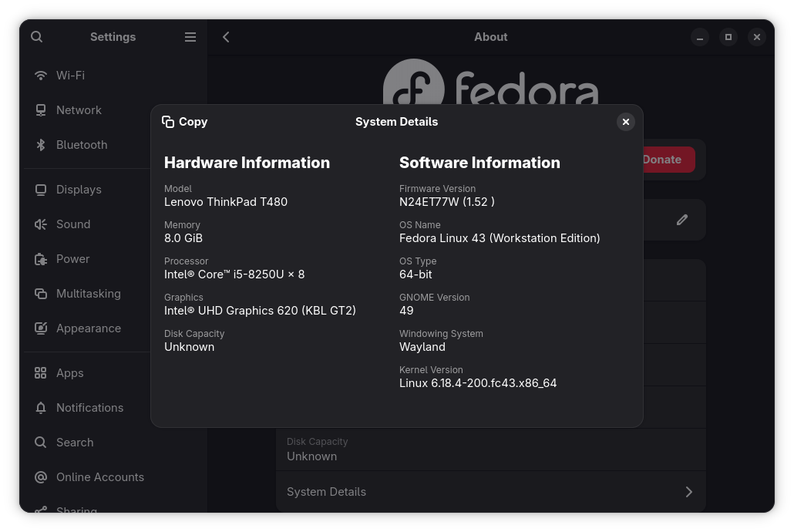Open Bluetooth settings panel
794x532 pixels.
81,145
